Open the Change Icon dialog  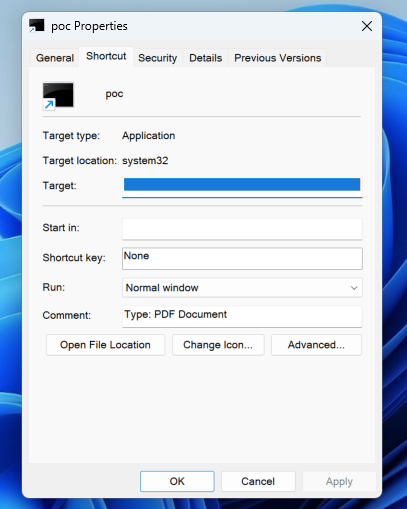[x=218, y=345]
